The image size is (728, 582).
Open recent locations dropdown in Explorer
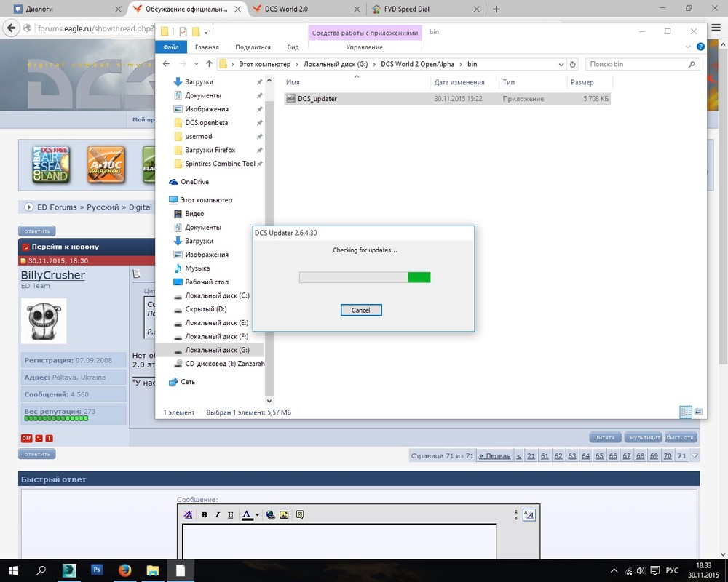[x=197, y=64]
